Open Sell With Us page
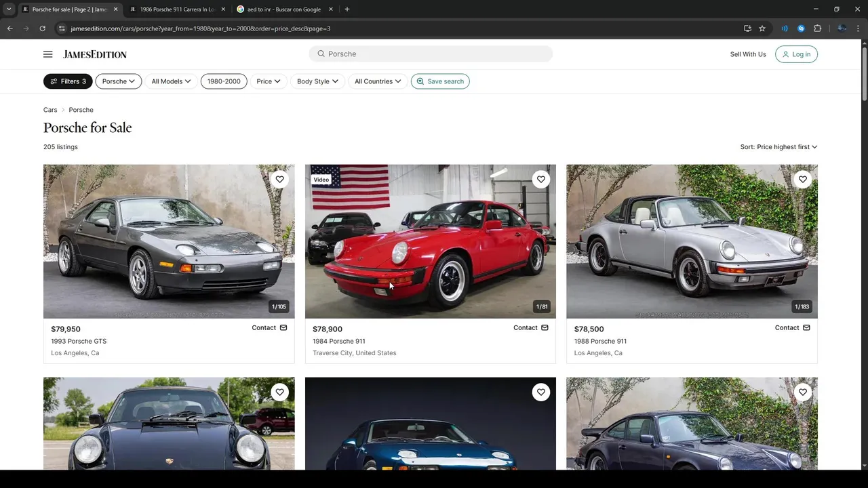Viewport: 868px width, 488px height. click(748, 54)
